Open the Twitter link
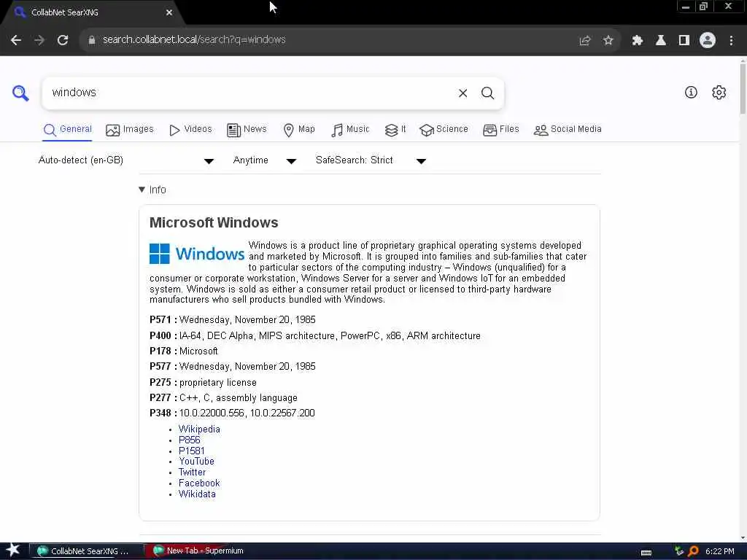Image resolution: width=747 pixels, height=560 pixels. point(192,472)
